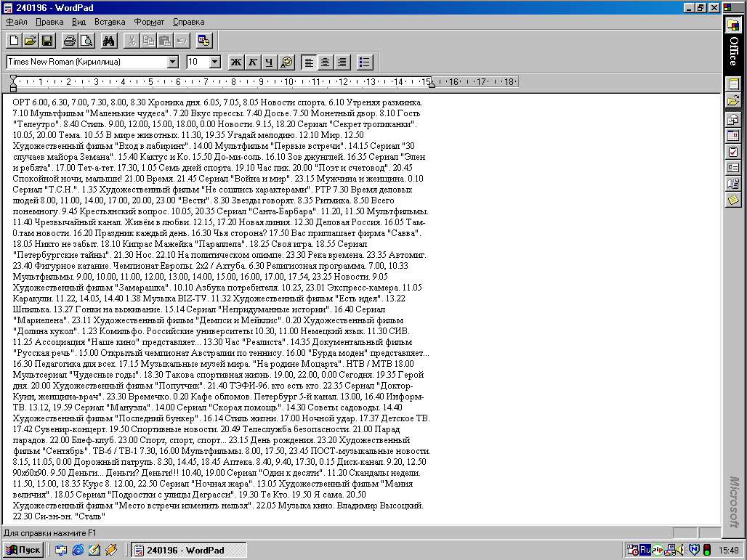This screenshot has width=747, height=560.
Task: Open the Формат menu
Action: pos(148,22)
